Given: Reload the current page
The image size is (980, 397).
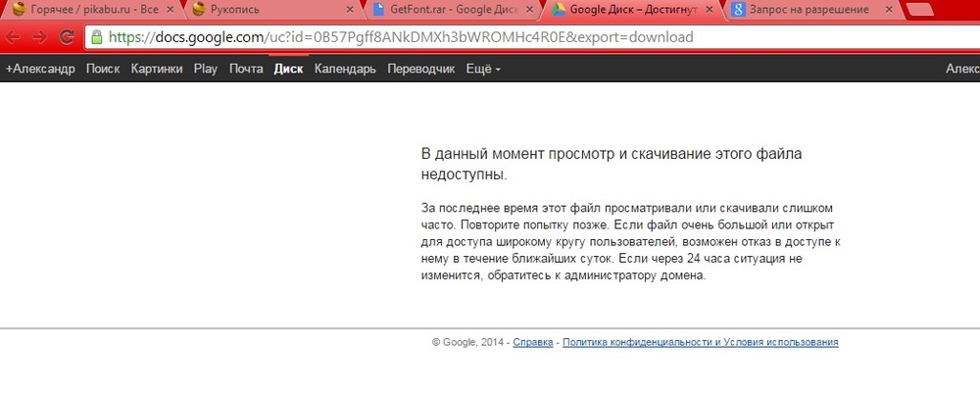Looking at the screenshot, I should [68, 38].
